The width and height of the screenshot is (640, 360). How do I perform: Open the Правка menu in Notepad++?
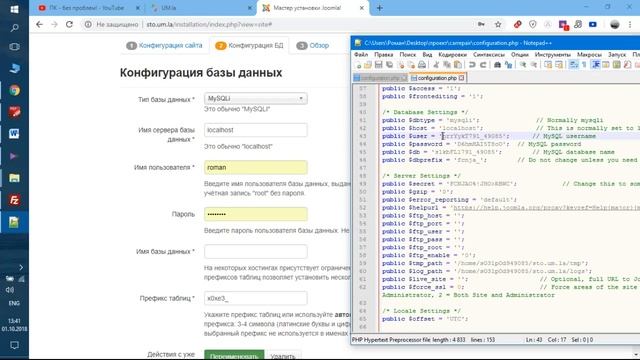pos(383,54)
